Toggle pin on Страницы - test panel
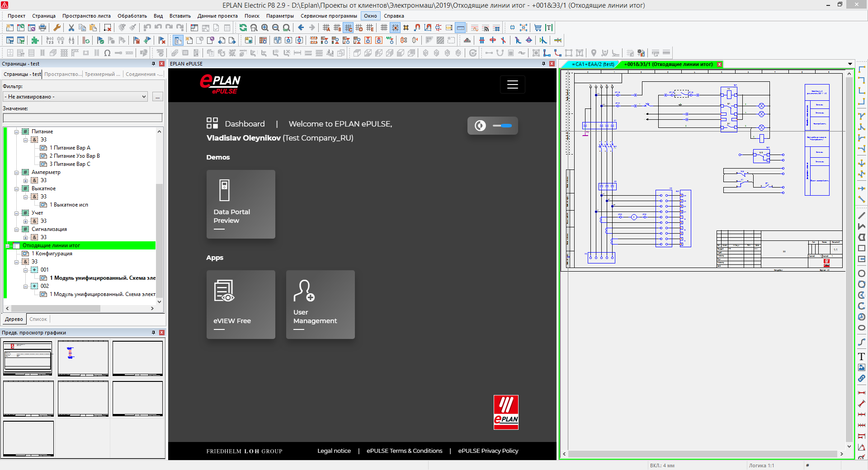This screenshot has width=868, height=470. [x=154, y=64]
